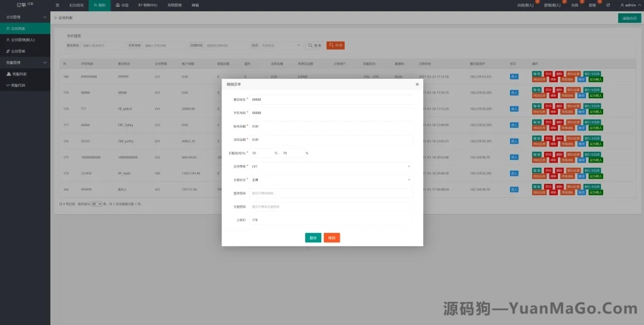Click blue status badge in row ID 180
Image resolution: width=644 pixels, height=325 pixels.
[514, 76]
